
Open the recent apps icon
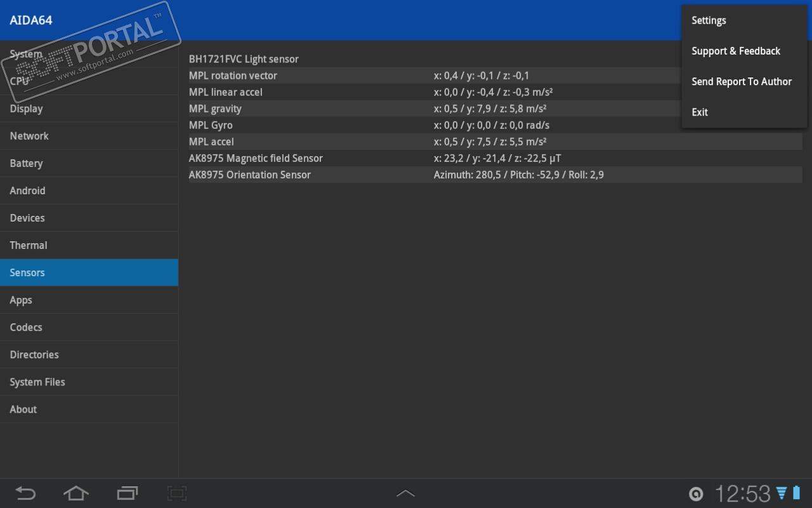click(x=128, y=493)
